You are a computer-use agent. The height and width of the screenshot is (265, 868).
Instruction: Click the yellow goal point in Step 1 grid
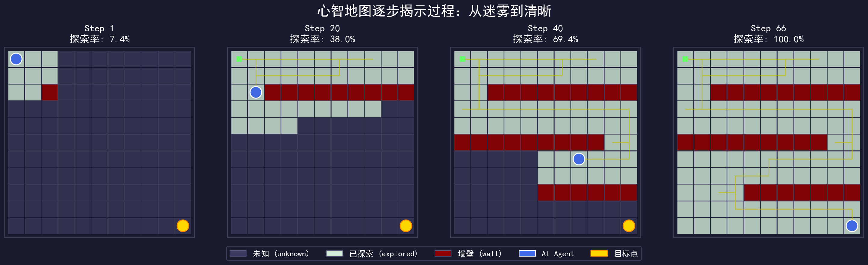click(183, 226)
